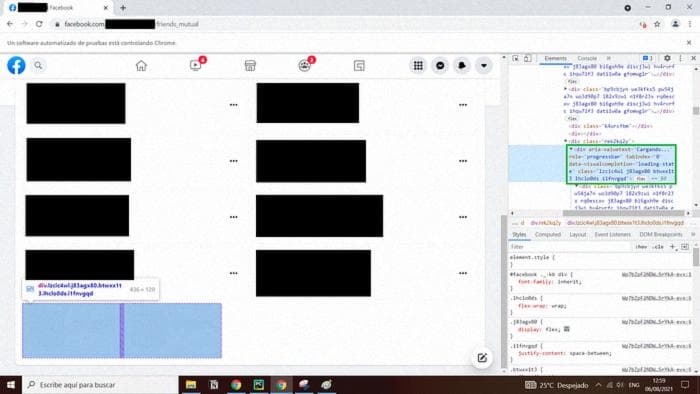
Task: Open the Groups icon with badge
Action: tap(304, 66)
